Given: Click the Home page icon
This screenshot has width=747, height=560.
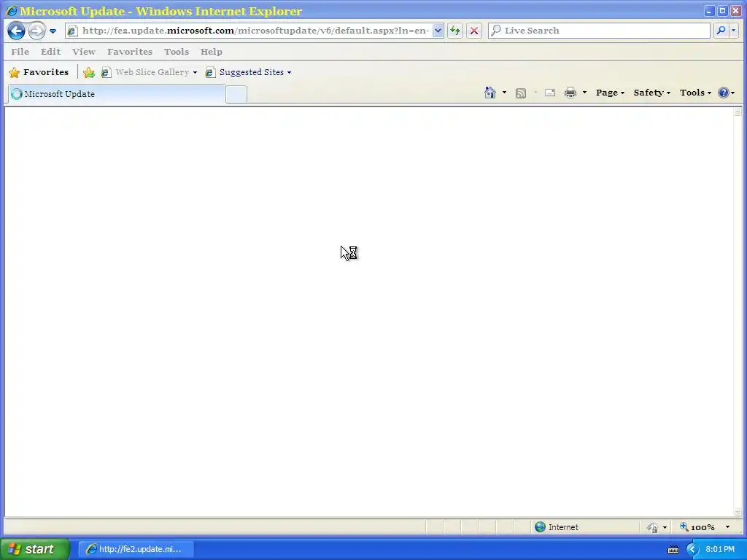Looking at the screenshot, I should tap(489, 93).
